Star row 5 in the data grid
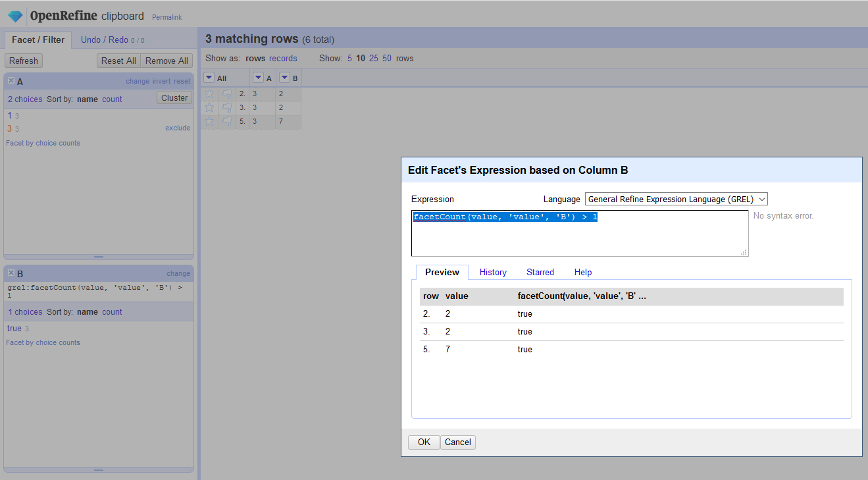868x480 pixels. [209, 121]
